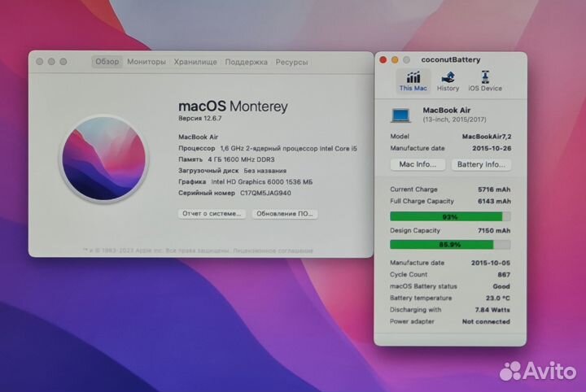Click the 2015-10-26 manufacture date

[x=492, y=148]
